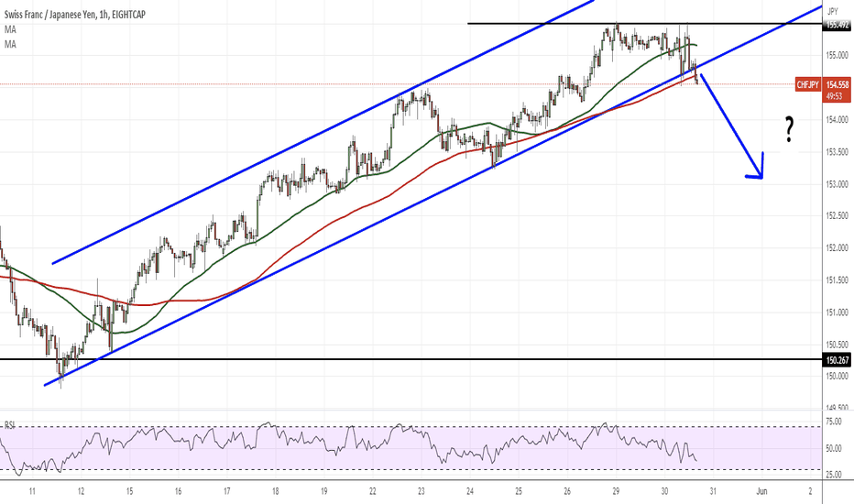Click the 150.267 support price label
This screenshot has width=854, height=504.
838,360
